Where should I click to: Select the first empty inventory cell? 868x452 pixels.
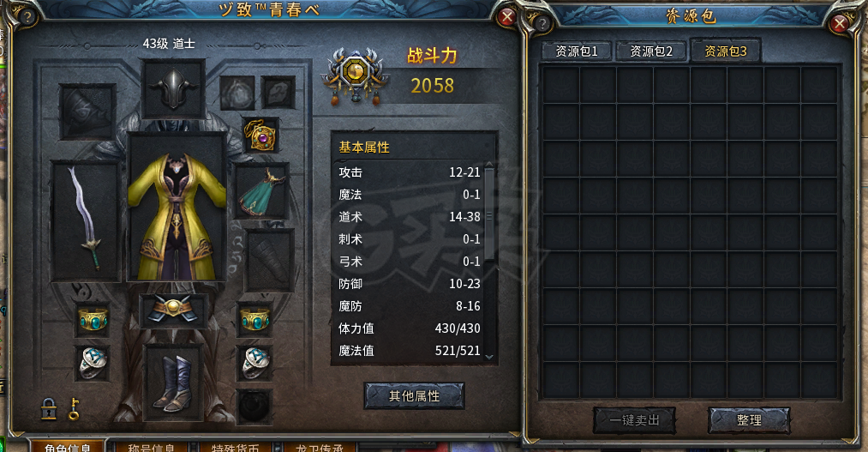click(x=560, y=85)
